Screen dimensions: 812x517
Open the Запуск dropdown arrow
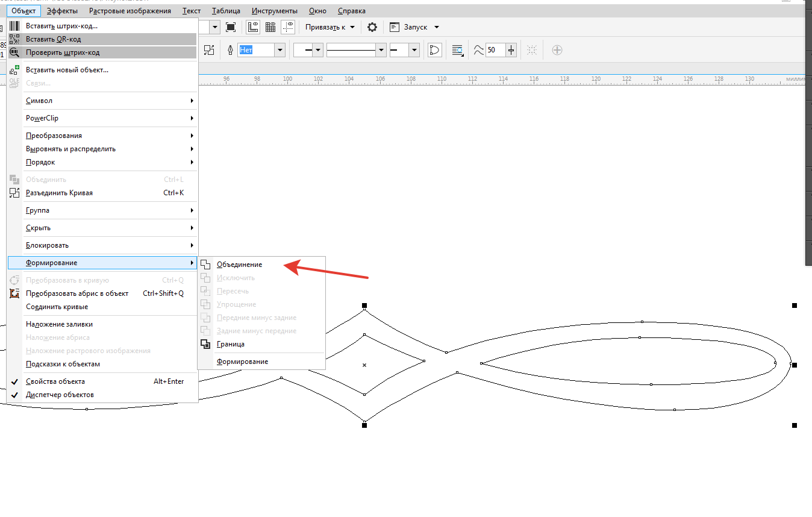coord(437,27)
